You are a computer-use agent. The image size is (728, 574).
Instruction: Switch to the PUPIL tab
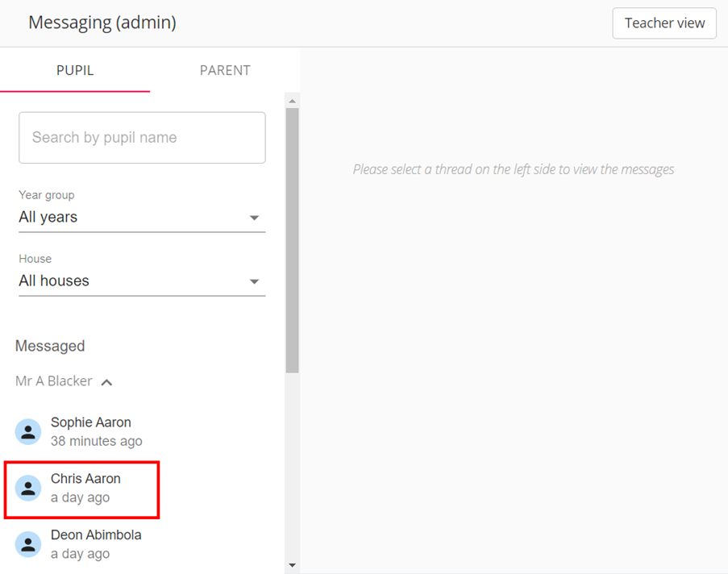click(75, 70)
